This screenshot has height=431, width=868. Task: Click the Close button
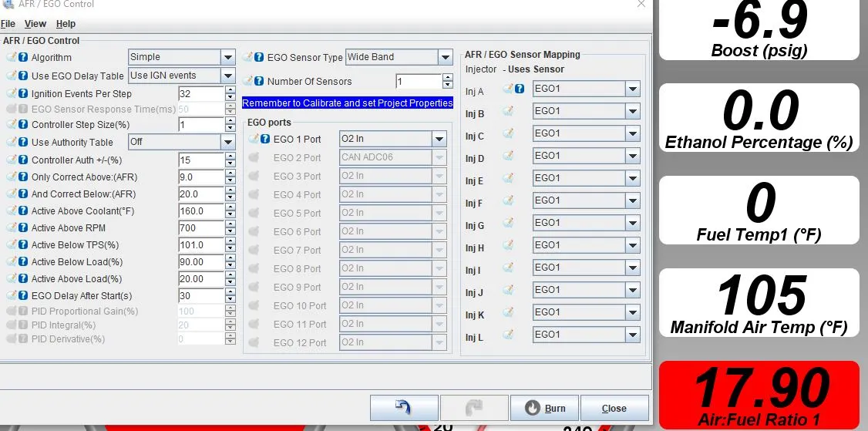tap(614, 409)
